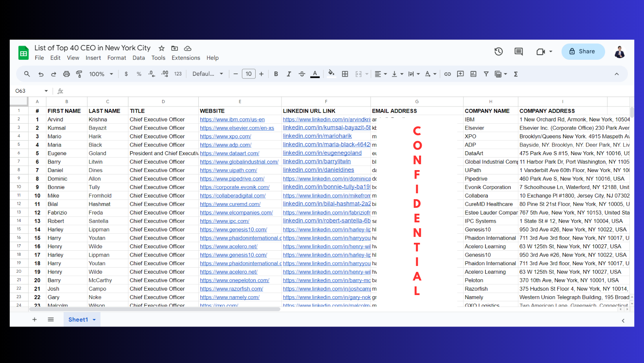Toggle bold formatting
644x363 pixels.
(x=276, y=74)
